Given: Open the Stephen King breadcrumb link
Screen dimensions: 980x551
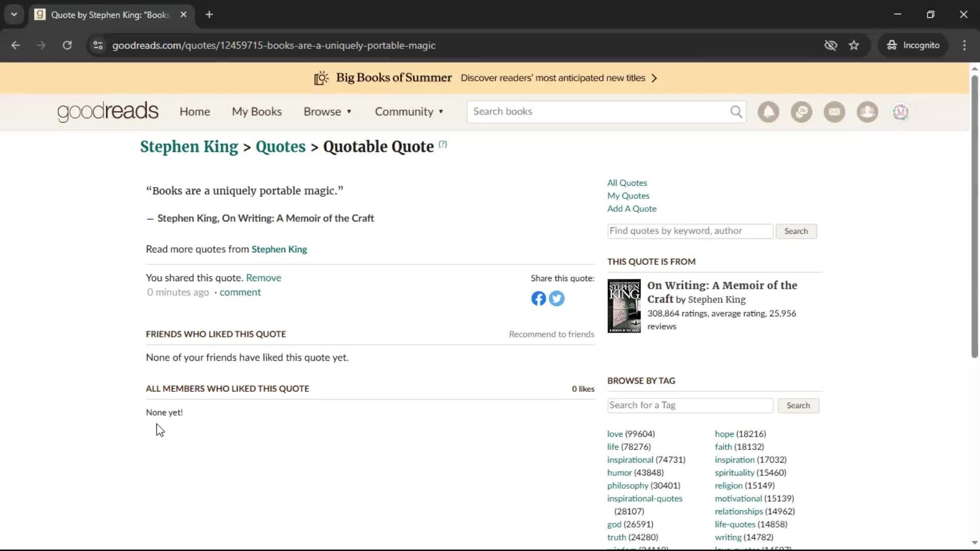Looking at the screenshot, I should click(x=189, y=147).
